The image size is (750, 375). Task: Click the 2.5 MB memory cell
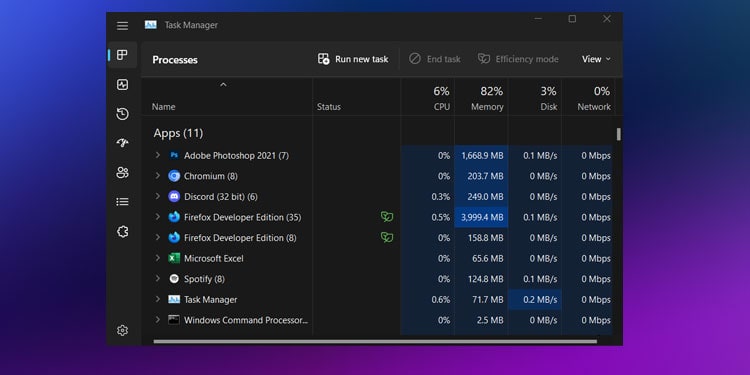point(481,320)
